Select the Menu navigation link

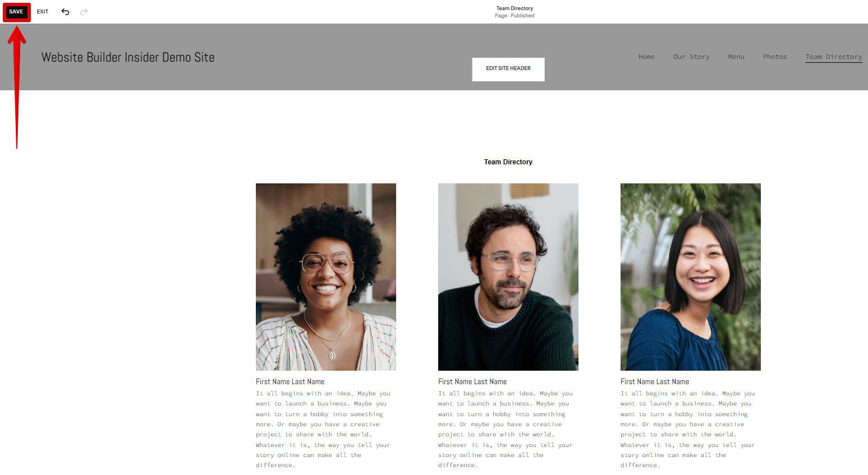point(736,57)
